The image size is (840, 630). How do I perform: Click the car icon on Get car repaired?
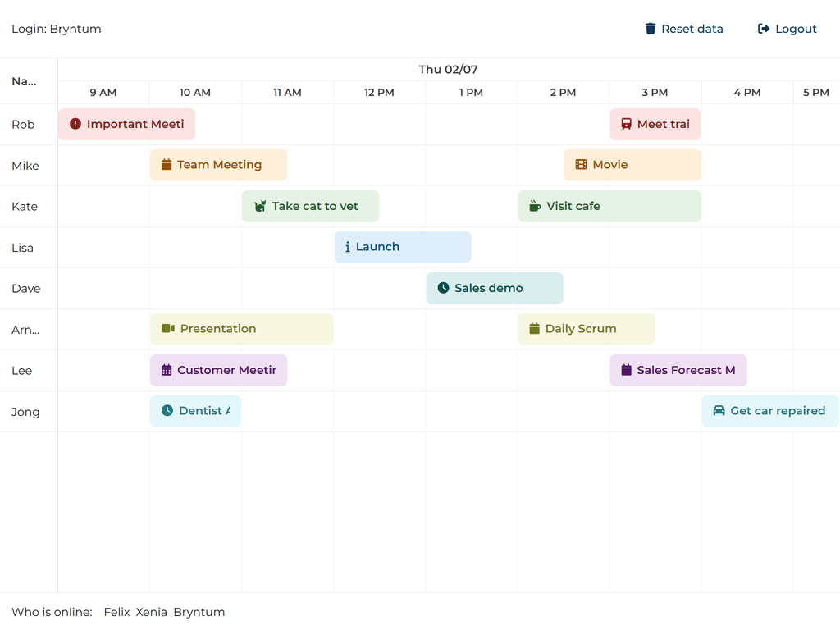coord(719,411)
